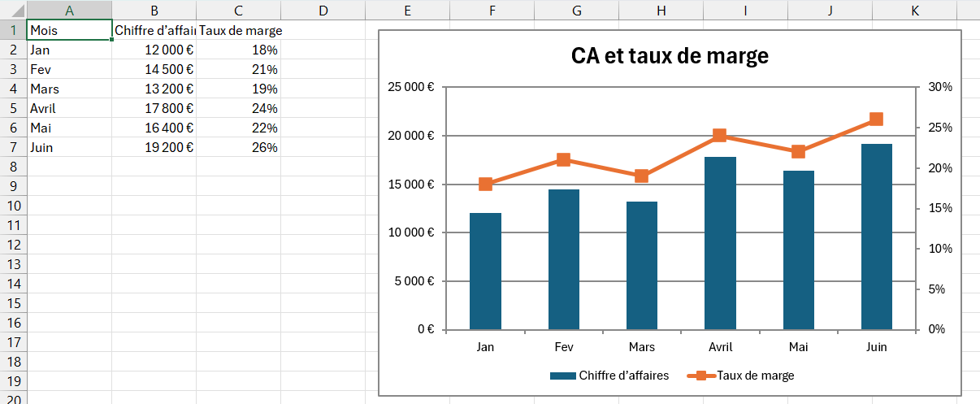Select cell A1 containing Mois

click(69, 30)
